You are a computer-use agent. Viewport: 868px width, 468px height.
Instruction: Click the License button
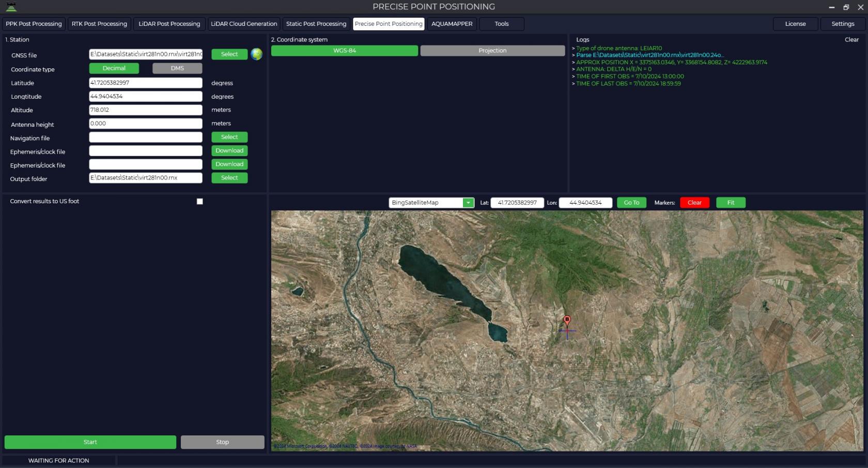796,24
